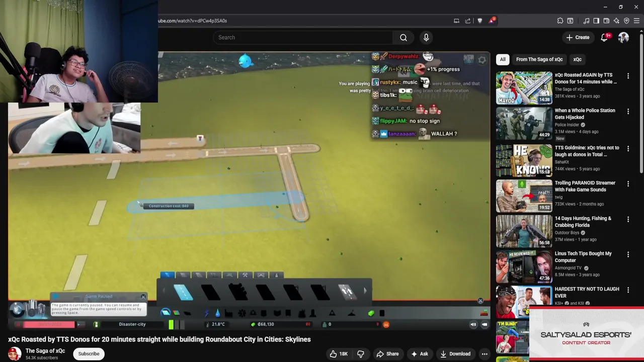Open more actions ellipsis below video
Image resolution: width=644 pixels, height=362 pixels.
[485, 354]
